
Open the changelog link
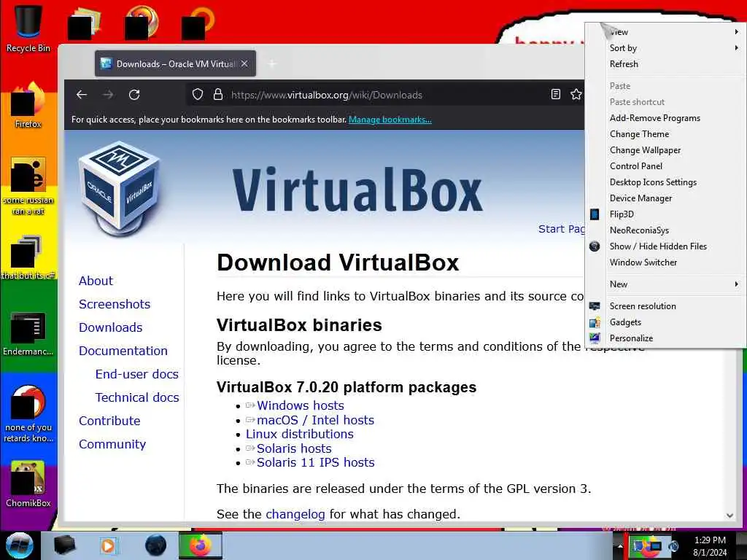pyautogui.click(x=295, y=514)
